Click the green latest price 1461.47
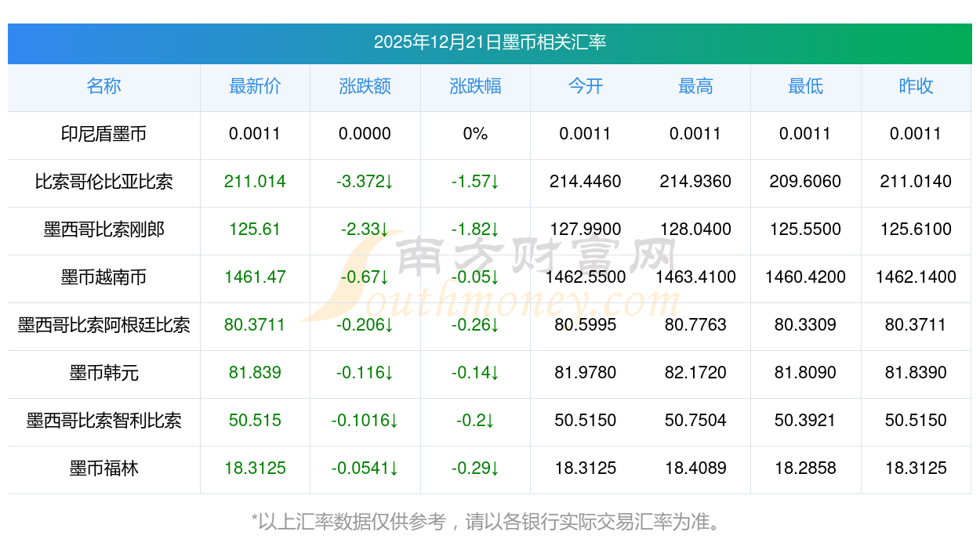This screenshot has height=546, width=980. point(255,277)
